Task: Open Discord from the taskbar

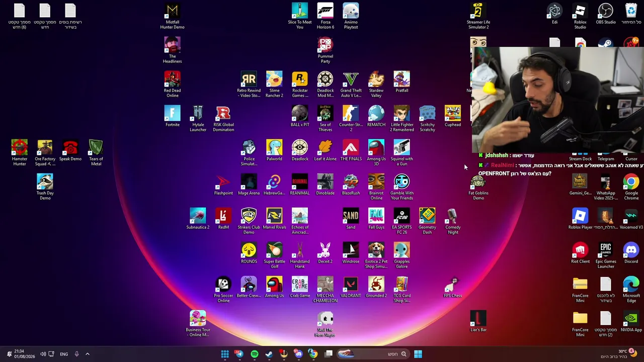Action: pyautogui.click(x=298, y=354)
